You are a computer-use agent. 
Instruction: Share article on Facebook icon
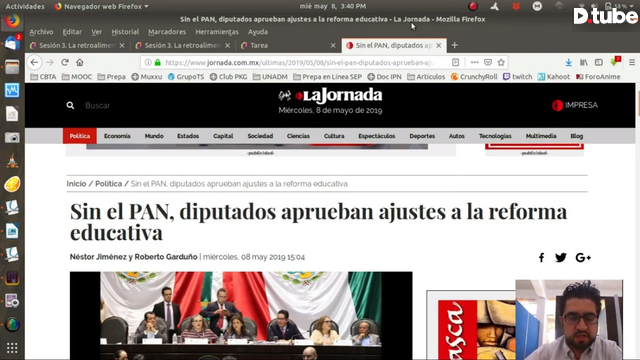541,258
